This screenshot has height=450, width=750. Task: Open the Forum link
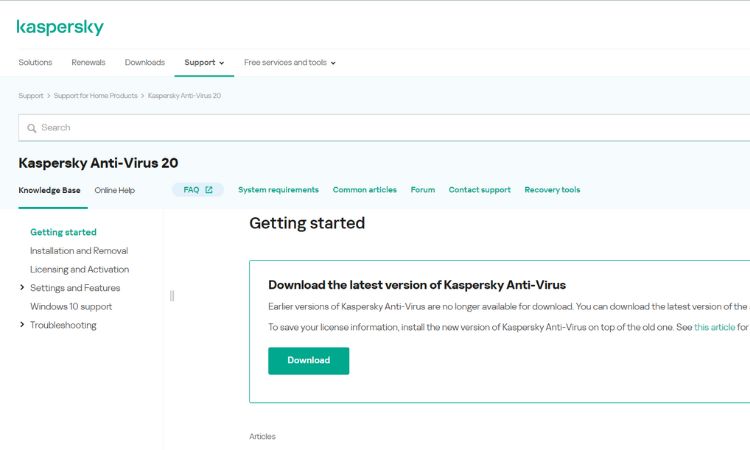tap(423, 190)
